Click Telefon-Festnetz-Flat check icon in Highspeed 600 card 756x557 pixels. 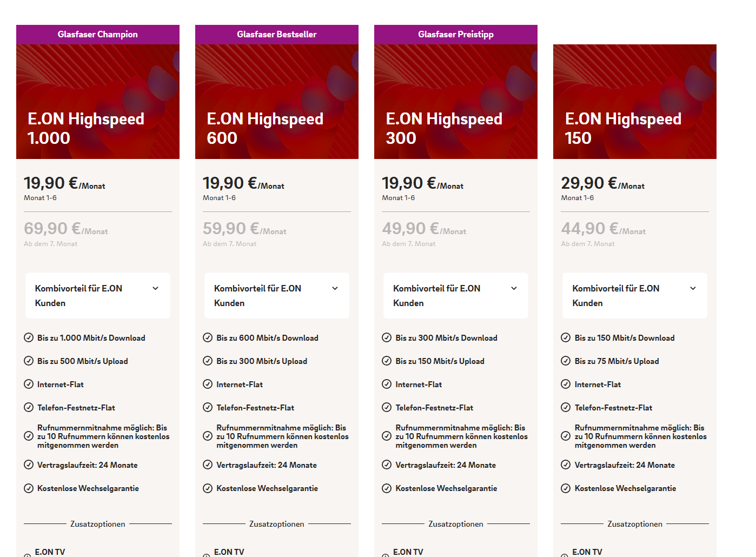coord(208,408)
